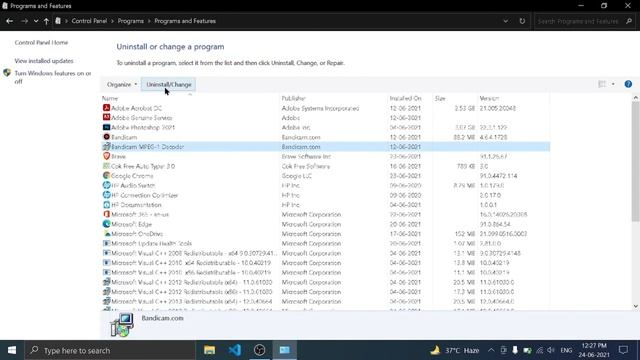This screenshot has height=360, width=640.
Task: Click the taskbar Type here to search box
Action: click(110, 350)
